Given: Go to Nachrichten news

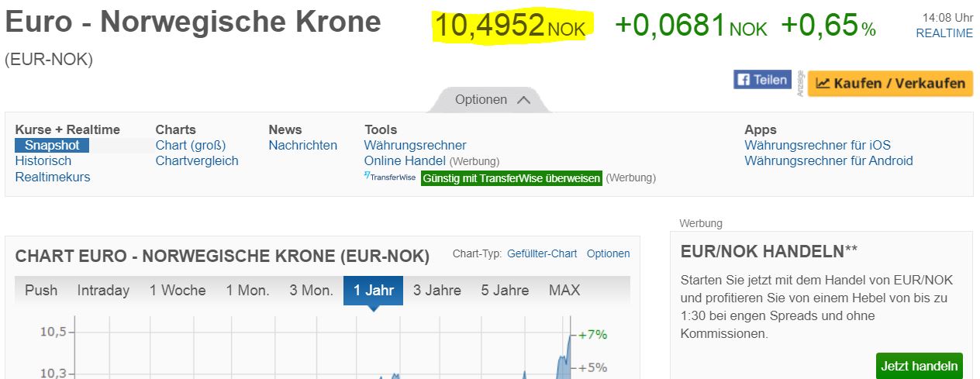Looking at the screenshot, I should tap(303, 145).
